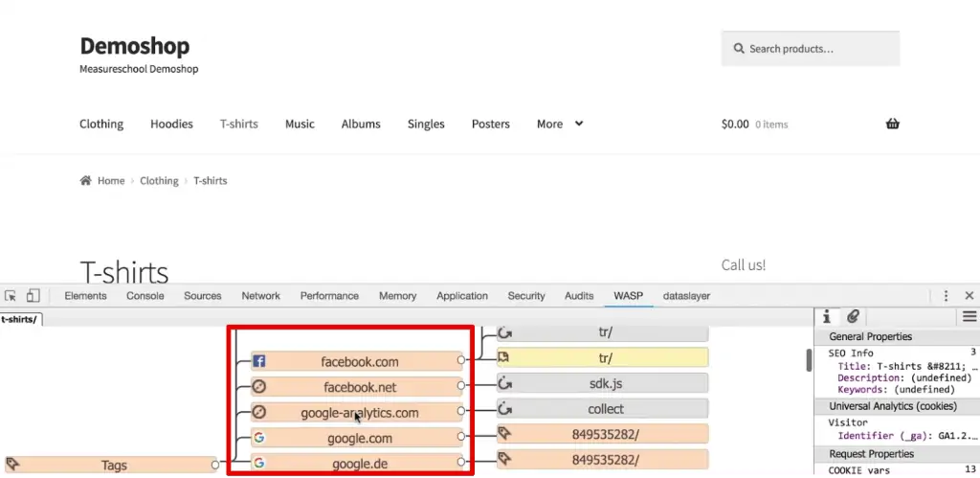980x478 pixels.
Task: Switch to the Memory tab
Action: coord(397,296)
